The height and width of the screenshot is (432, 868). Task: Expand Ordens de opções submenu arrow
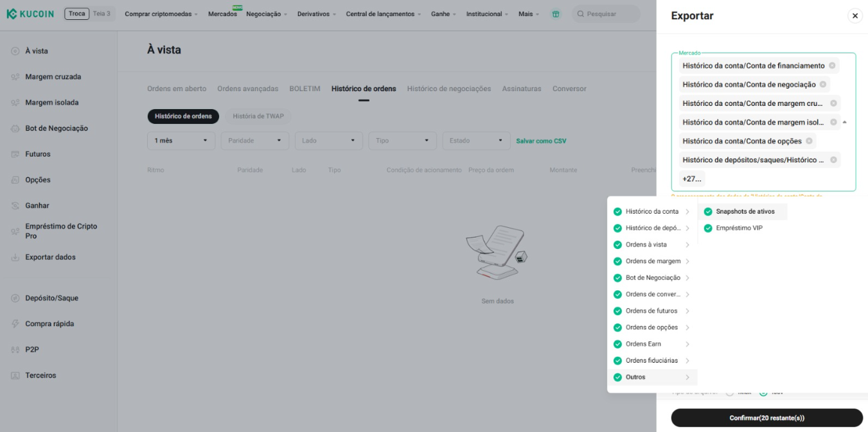coord(687,327)
